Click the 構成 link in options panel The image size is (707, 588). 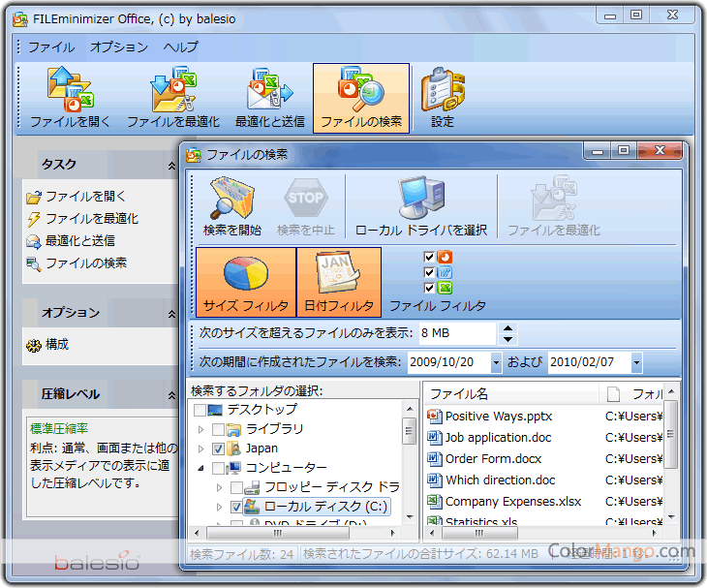coord(57,344)
